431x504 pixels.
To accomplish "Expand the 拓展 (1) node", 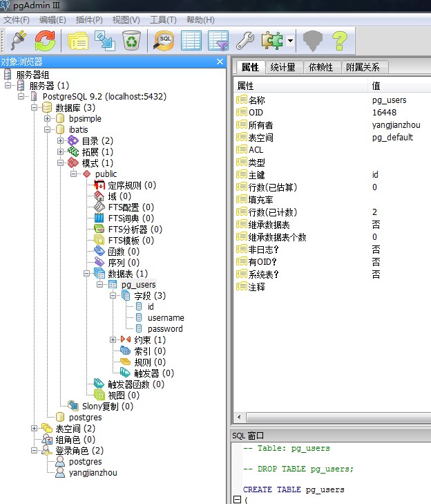I will (x=60, y=151).
